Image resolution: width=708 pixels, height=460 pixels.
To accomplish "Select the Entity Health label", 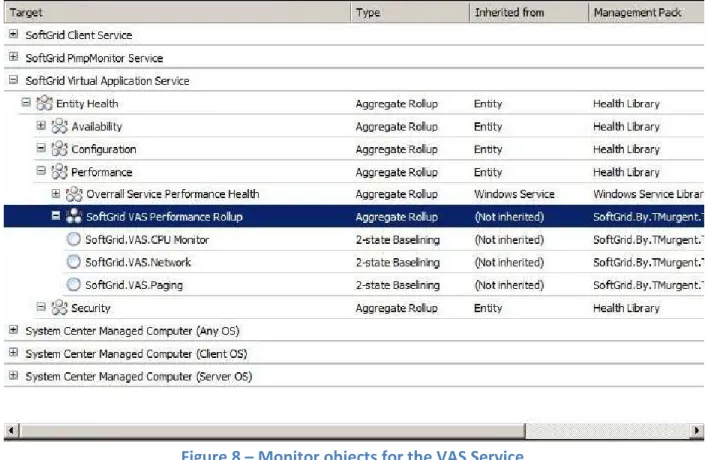I will [87, 104].
